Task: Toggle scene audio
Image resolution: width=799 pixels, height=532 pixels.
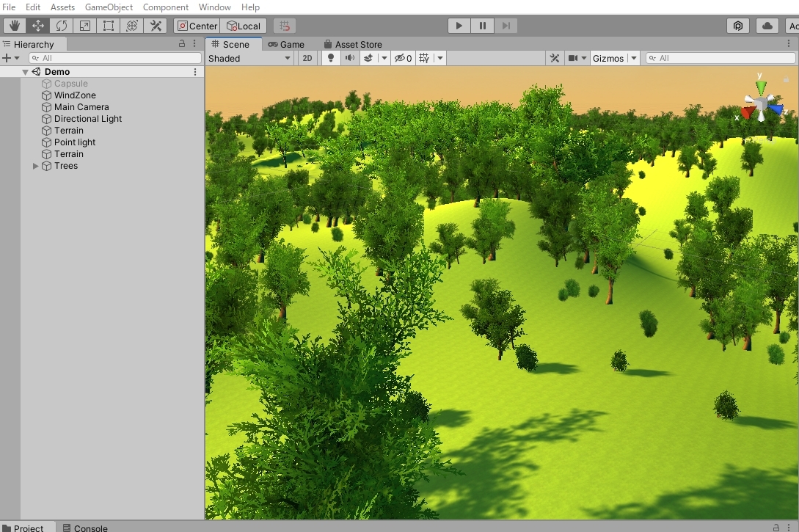Action: 349,58
